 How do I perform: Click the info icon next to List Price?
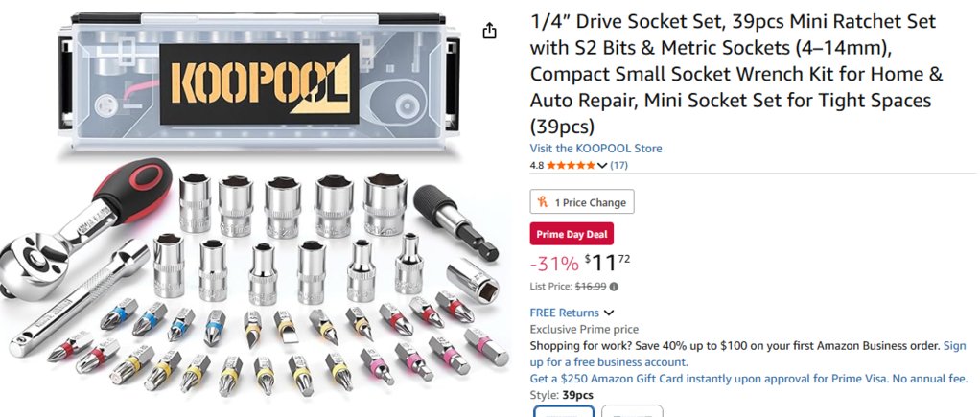pos(614,287)
